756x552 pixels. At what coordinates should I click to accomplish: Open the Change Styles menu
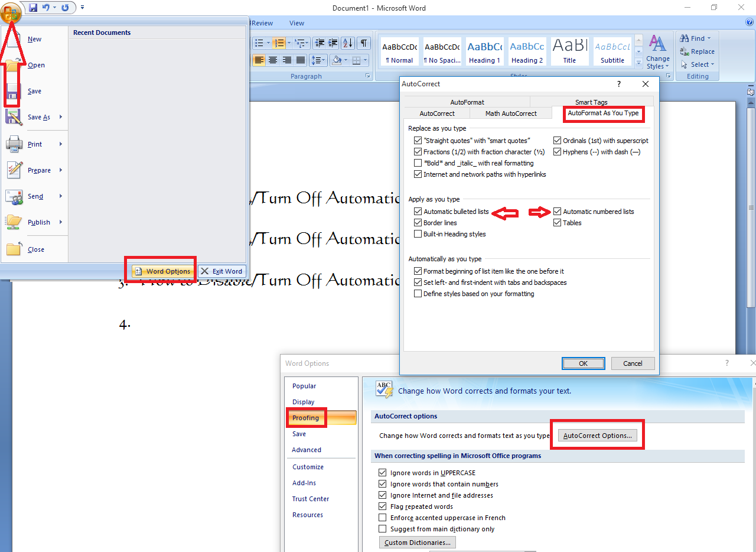point(658,52)
